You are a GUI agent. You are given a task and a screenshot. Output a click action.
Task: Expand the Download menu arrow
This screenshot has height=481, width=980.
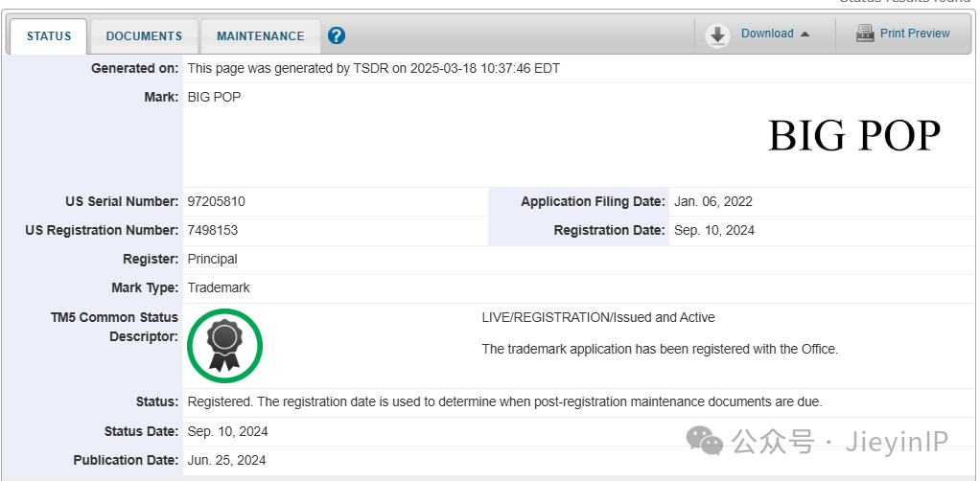[x=805, y=34]
